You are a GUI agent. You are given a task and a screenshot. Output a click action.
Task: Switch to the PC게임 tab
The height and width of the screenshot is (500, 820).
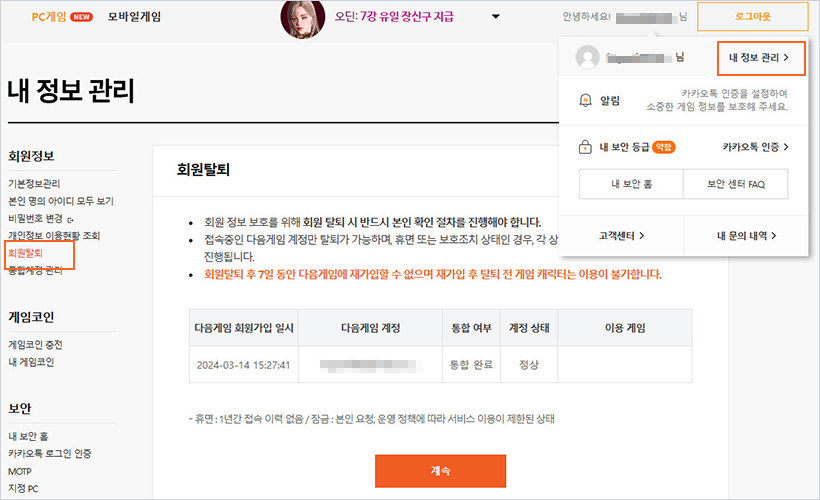[x=48, y=17]
